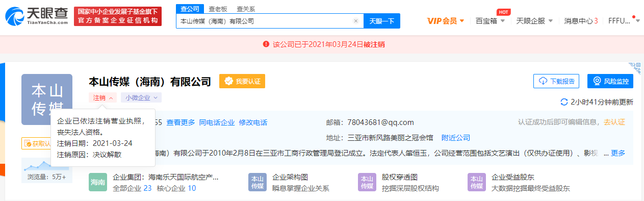Collapse the 注销 status tag
Screen dimensions: 644x201
[x=103, y=97]
